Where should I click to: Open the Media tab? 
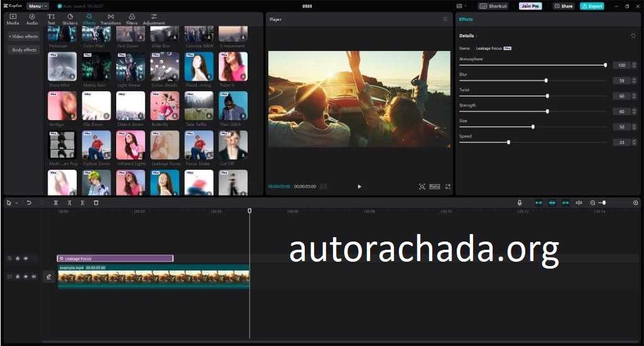coord(13,19)
